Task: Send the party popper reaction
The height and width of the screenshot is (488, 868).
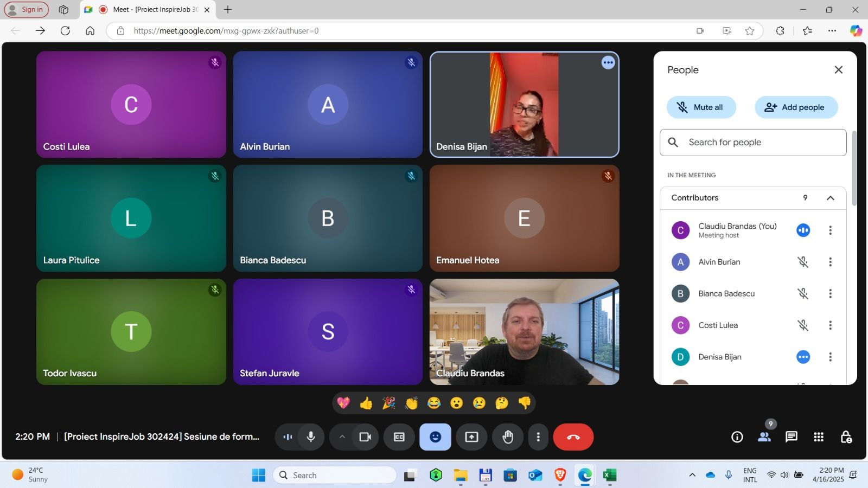Action: 389,403
